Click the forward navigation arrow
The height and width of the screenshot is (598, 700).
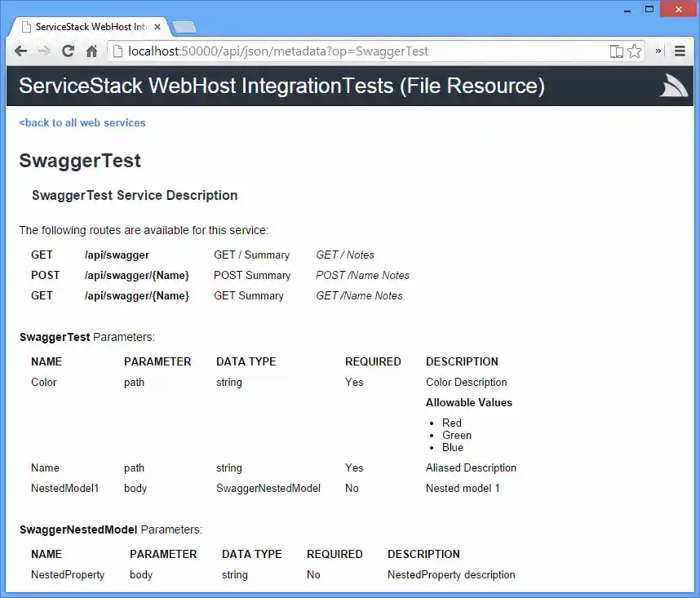(x=44, y=51)
